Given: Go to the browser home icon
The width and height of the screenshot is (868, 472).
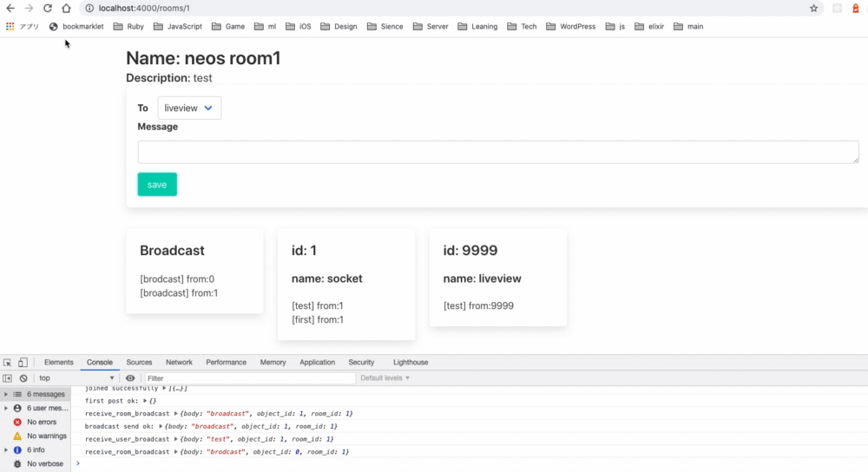Looking at the screenshot, I should (67, 9).
